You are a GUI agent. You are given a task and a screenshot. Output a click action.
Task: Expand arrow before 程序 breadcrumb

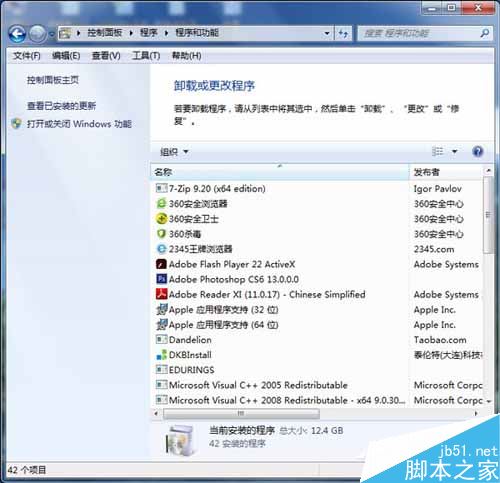[131, 33]
